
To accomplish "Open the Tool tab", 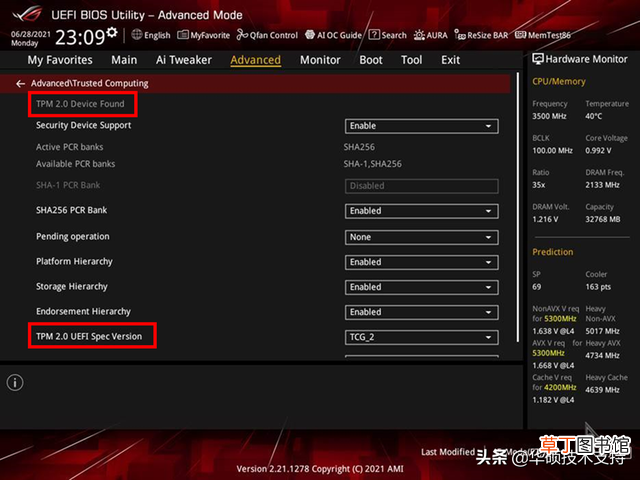I will [x=411, y=60].
